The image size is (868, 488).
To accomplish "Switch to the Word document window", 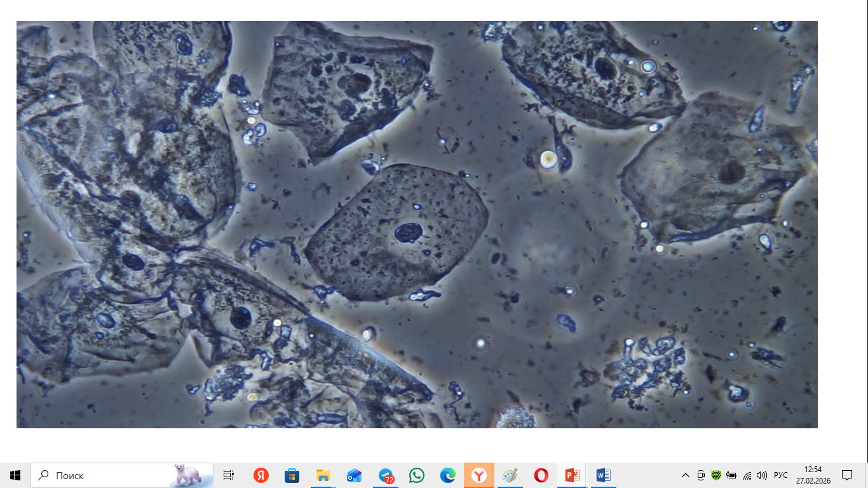I will [603, 475].
